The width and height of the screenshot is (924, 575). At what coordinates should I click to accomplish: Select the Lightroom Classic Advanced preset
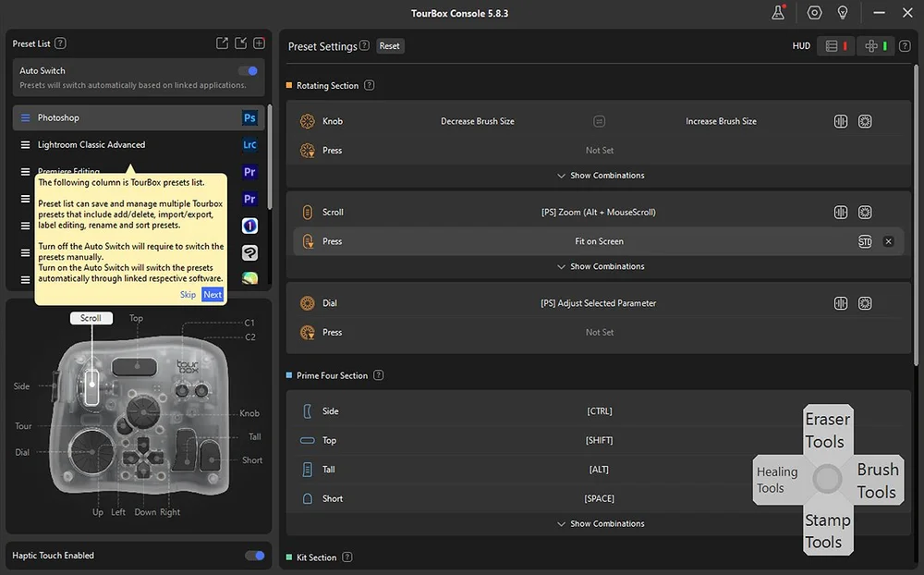click(139, 144)
